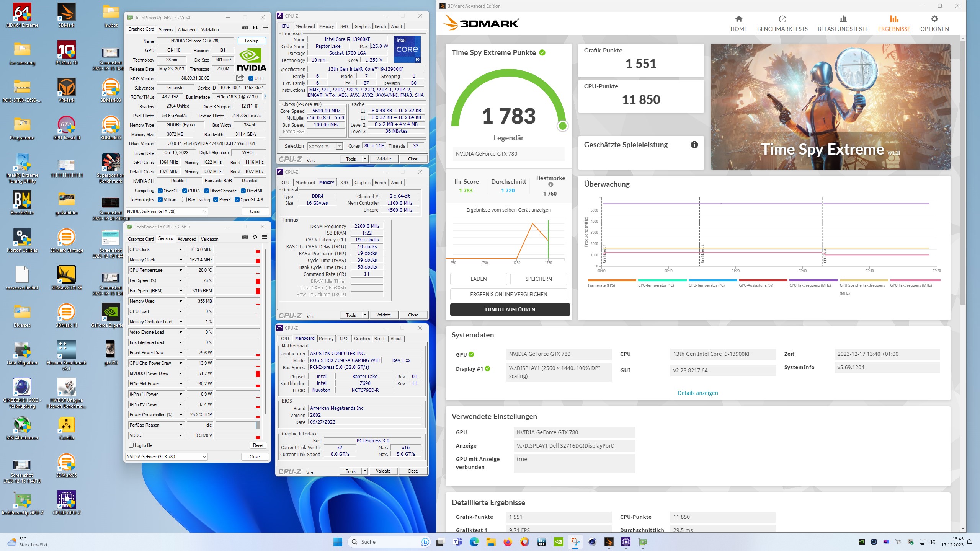The height and width of the screenshot is (551, 980).
Task: Open hamburger menu in GPU-Z Graphics Card window
Action: point(265,28)
